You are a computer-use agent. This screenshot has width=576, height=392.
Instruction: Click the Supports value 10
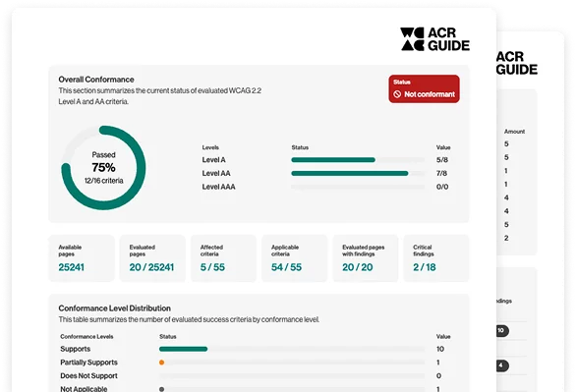(440, 349)
